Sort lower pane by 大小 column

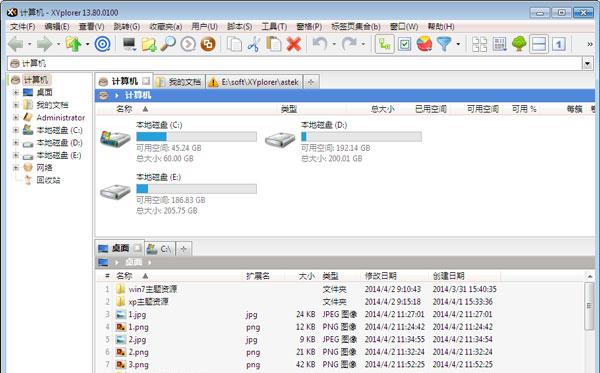307,276
